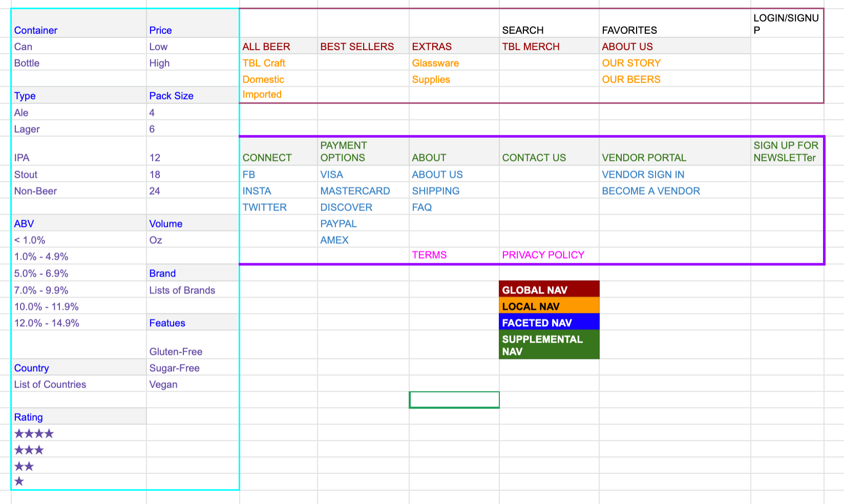
Task: Click the 'Brand' header cell
Action: pyautogui.click(x=193, y=273)
